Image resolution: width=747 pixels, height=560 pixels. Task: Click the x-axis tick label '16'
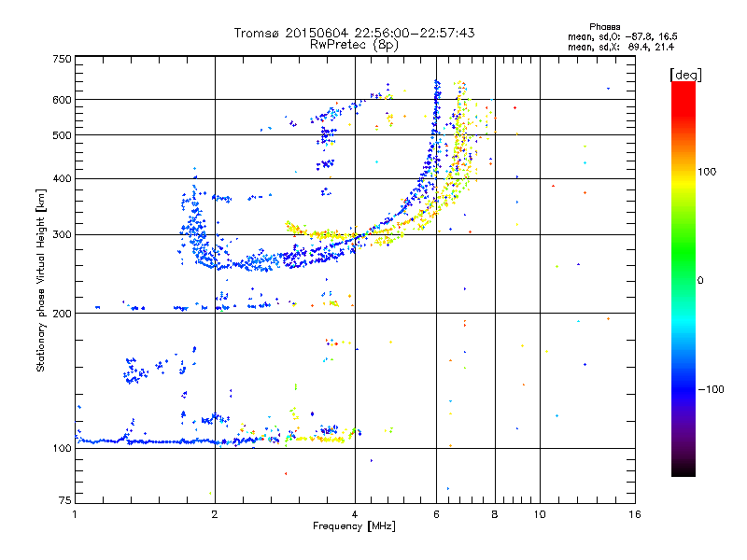point(635,514)
